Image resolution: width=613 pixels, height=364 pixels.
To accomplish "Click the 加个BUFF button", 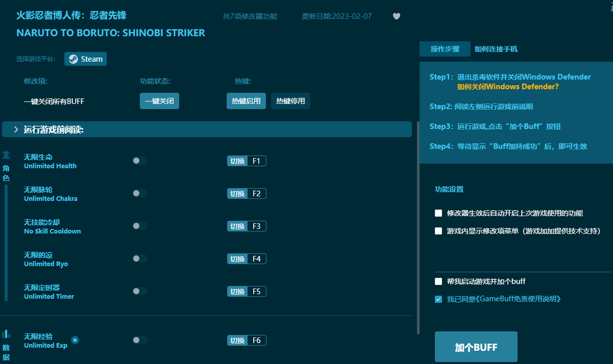I will pyautogui.click(x=476, y=347).
